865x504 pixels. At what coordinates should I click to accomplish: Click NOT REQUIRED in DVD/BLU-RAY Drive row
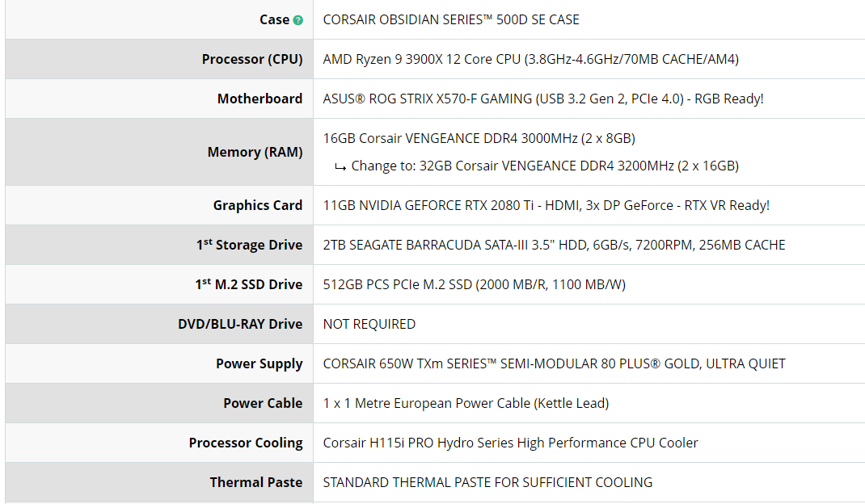pyautogui.click(x=369, y=324)
